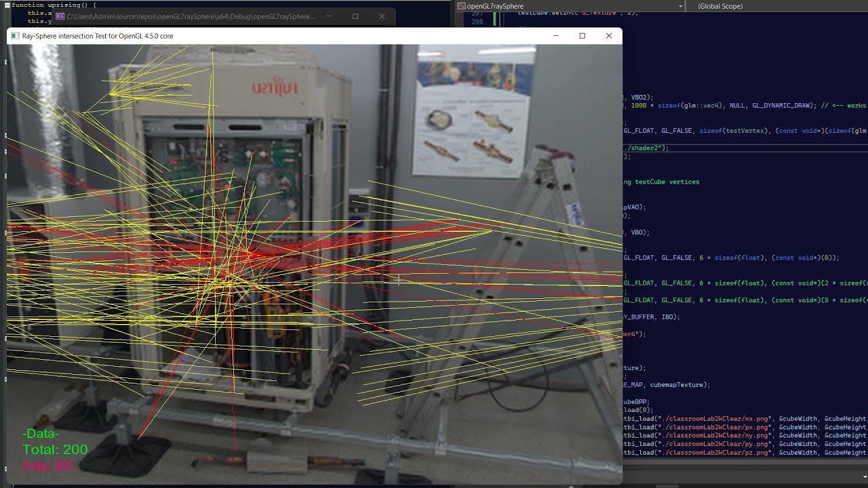The width and height of the screenshot is (868, 488).
Task: Click the GL_DYNAMIC_DRAW code line
Action: pos(745,106)
